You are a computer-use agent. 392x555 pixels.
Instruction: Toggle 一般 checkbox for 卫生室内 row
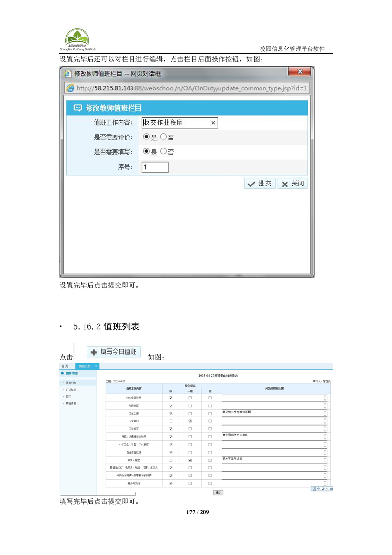(190, 421)
